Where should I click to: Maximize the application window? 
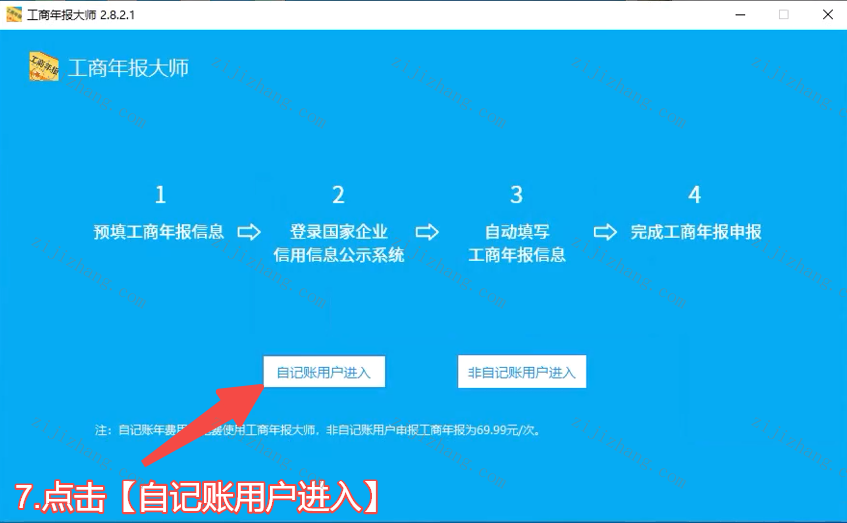point(783,14)
